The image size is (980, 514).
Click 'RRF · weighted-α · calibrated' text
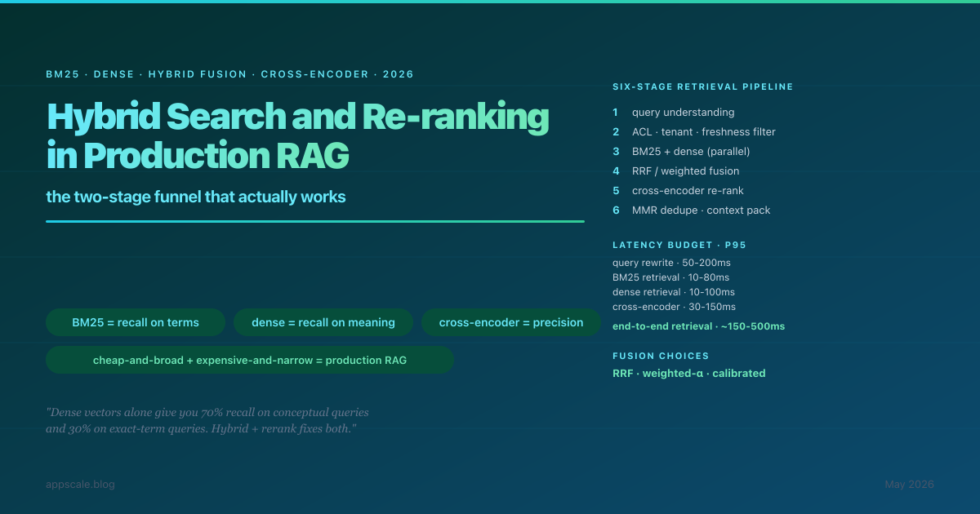688,374
